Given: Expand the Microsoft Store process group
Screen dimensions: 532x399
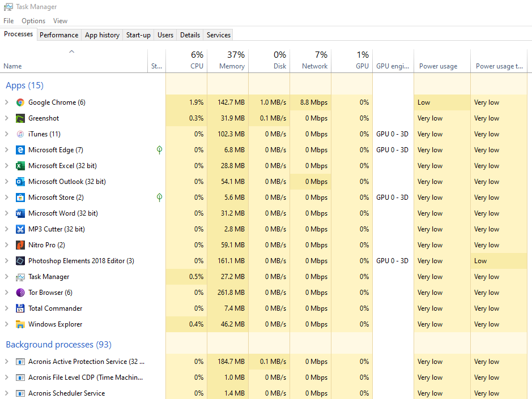Looking at the screenshot, I should (x=7, y=198).
